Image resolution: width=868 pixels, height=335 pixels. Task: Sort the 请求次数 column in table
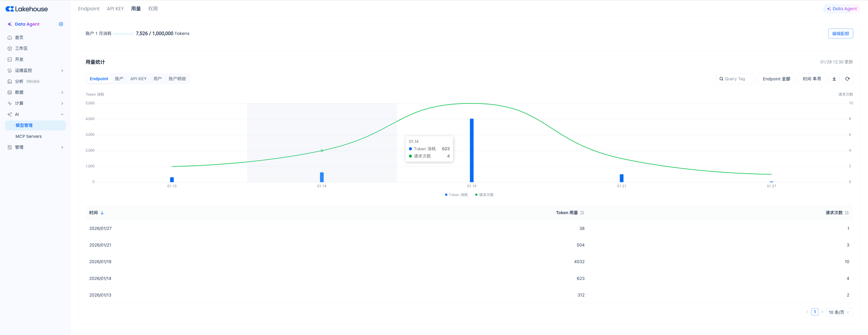847,213
